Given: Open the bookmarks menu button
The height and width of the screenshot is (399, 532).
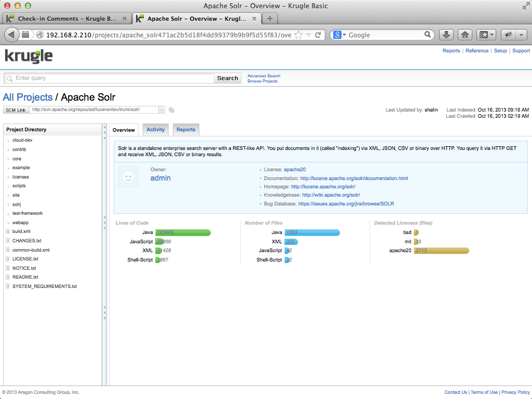Looking at the screenshot, I should [x=486, y=35].
